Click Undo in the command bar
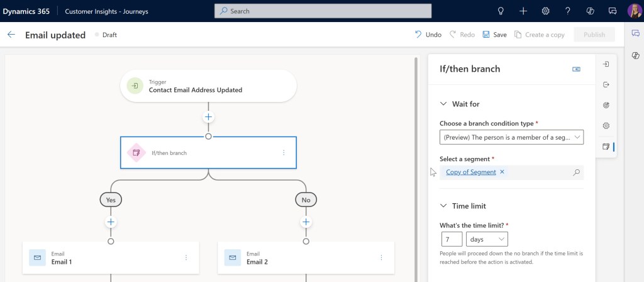The height and width of the screenshot is (282, 644). tap(428, 35)
